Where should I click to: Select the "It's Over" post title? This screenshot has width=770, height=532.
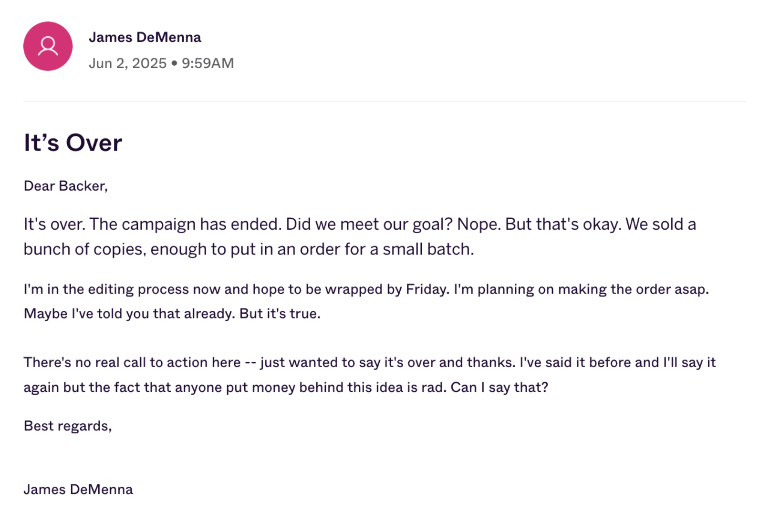[x=73, y=143]
